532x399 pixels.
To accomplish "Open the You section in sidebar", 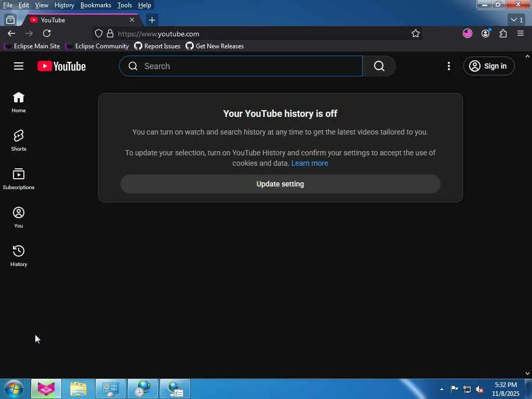I will 19,217.
